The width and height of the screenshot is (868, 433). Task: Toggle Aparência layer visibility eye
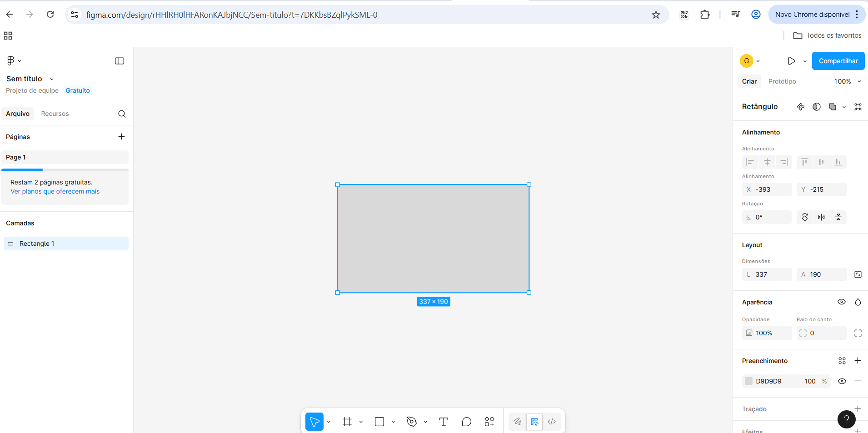[x=842, y=302]
